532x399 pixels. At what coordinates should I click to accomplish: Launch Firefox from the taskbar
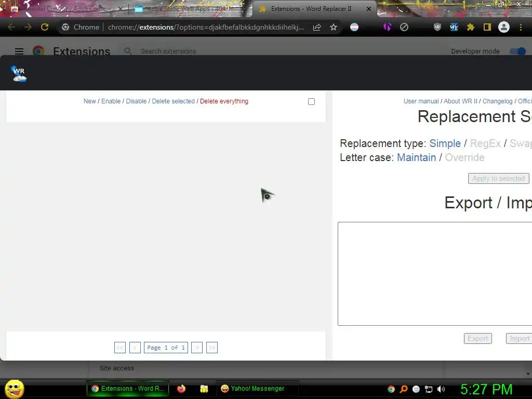pyautogui.click(x=181, y=389)
